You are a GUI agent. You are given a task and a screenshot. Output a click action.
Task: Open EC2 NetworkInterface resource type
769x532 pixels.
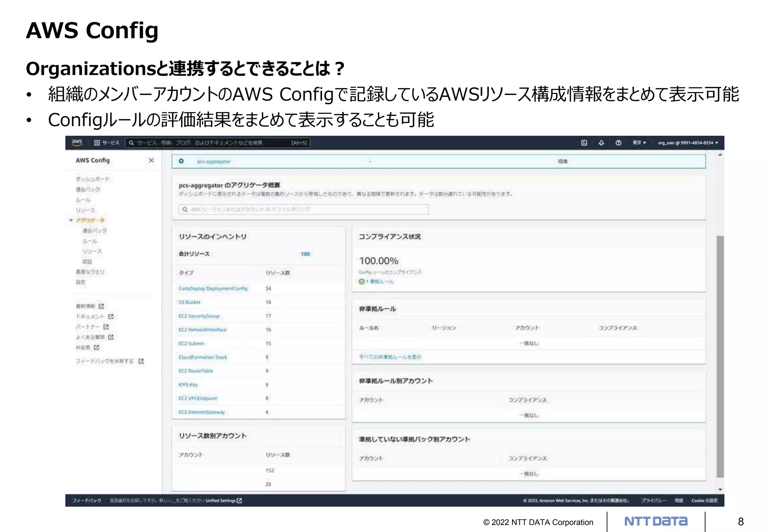click(202, 330)
